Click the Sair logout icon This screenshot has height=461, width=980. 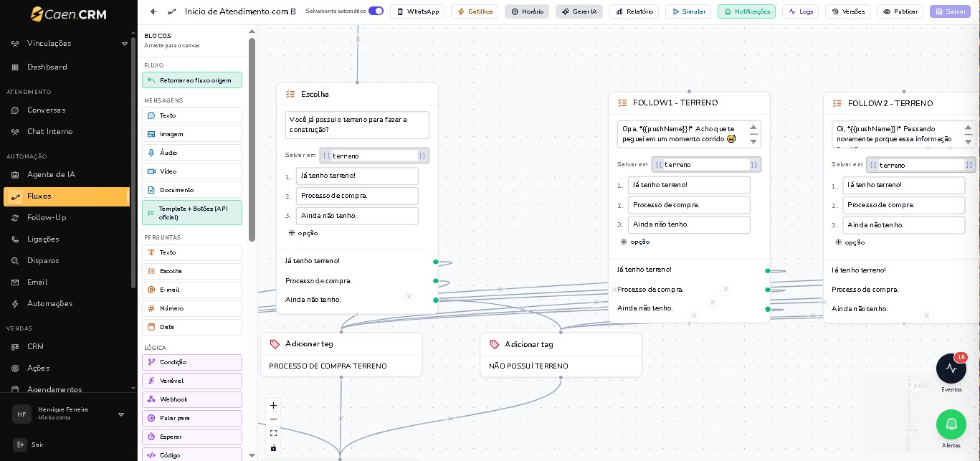click(x=20, y=445)
